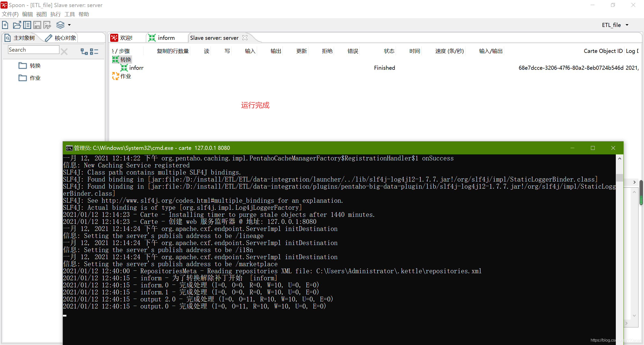
Task: Select the 作业 node in slave server list
Action: (x=122, y=76)
